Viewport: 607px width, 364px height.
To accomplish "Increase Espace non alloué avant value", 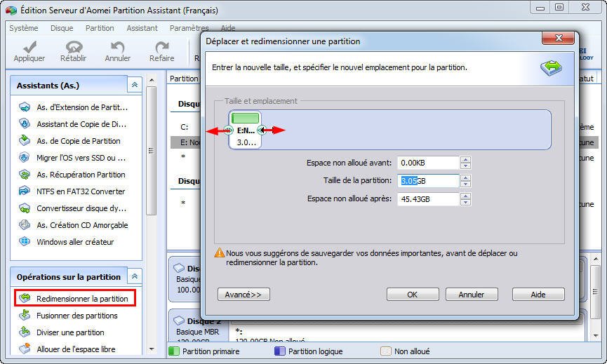I will [x=466, y=159].
